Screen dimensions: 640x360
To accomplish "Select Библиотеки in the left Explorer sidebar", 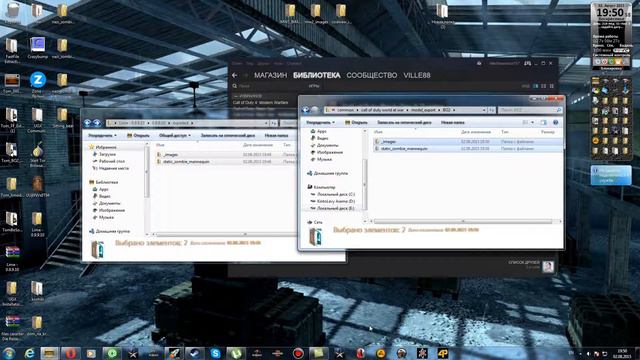I will tap(106, 182).
